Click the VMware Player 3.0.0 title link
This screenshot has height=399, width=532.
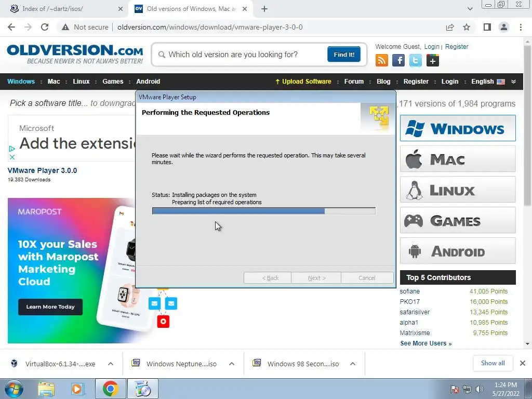pos(42,170)
